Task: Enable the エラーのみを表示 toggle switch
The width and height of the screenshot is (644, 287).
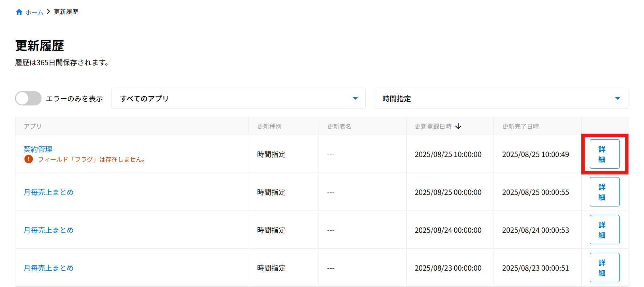Action: 28,98
